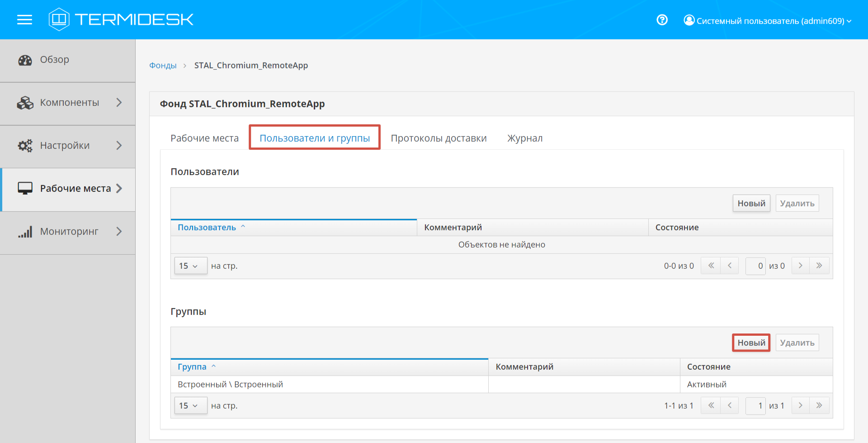Click Новый button in Группы section

(x=751, y=343)
